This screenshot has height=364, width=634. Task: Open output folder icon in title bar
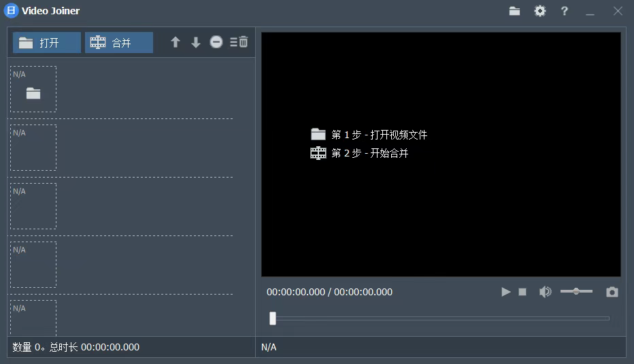tap(514, 11)
